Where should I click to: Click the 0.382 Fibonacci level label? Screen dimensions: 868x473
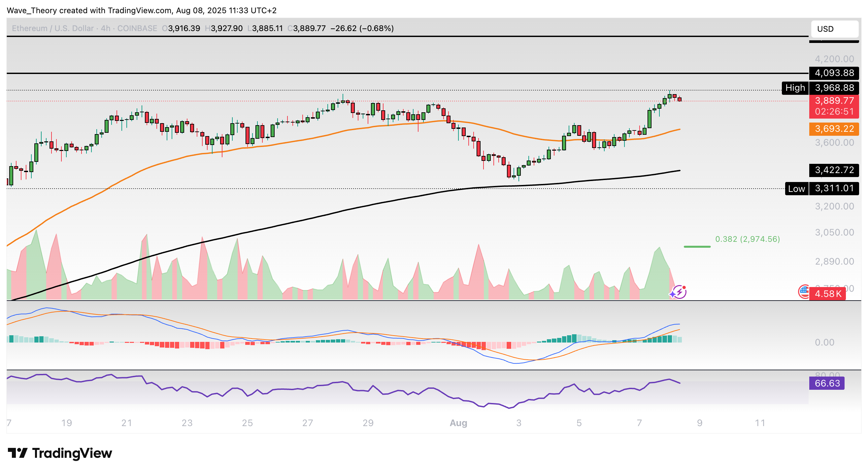click(747, 239)
